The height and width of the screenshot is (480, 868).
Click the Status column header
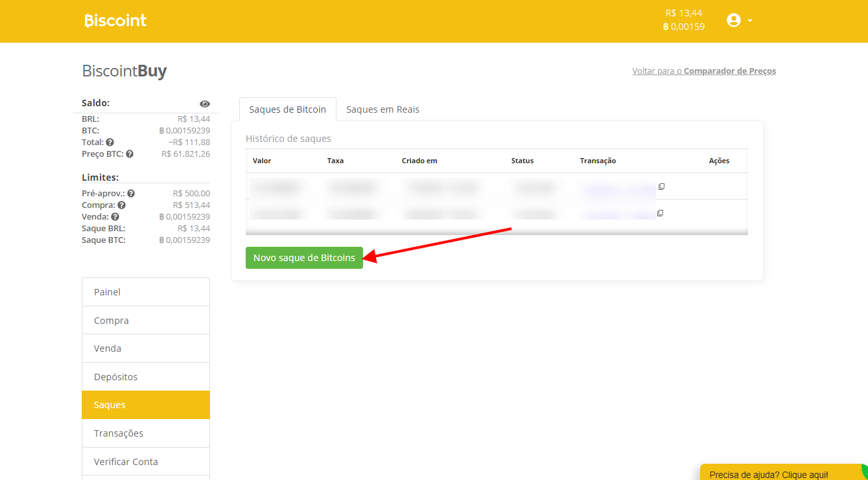pos(522,161)
